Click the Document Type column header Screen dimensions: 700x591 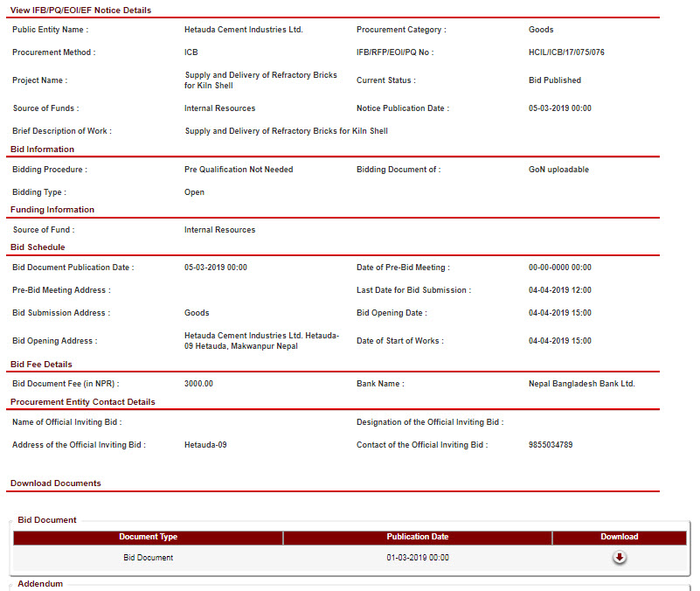148,537
